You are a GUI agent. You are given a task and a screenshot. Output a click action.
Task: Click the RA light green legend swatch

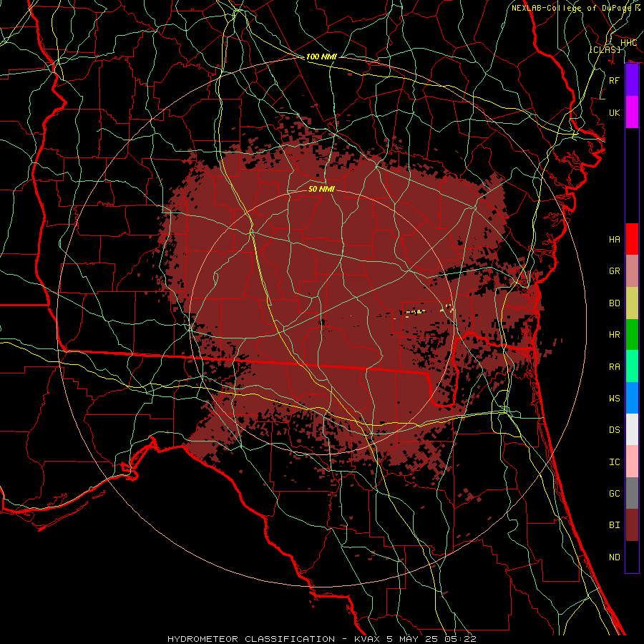(632, 366)
